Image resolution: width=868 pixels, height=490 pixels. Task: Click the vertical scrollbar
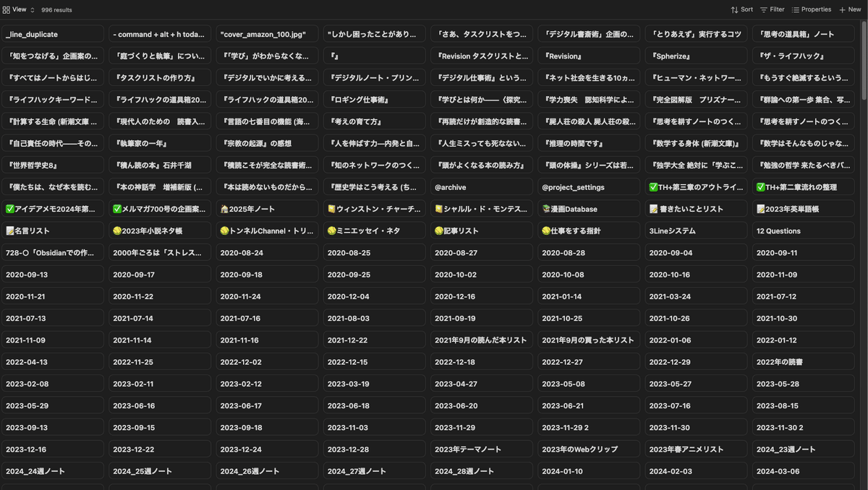pos(864,60)
